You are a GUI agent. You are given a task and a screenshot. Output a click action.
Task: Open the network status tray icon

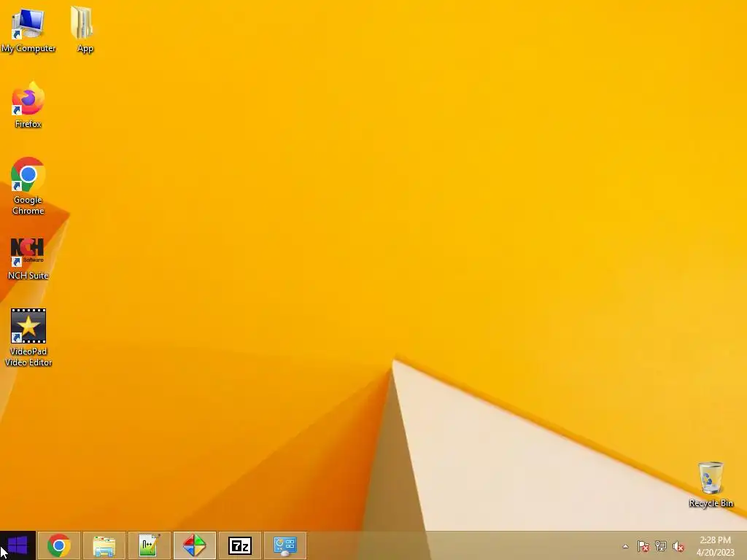coord(661,546)
